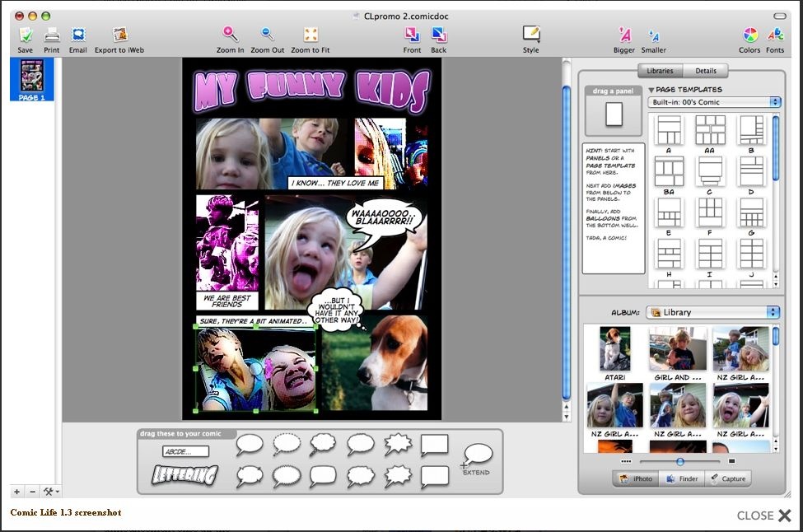Click the thumbnail size slider knob
This screenshot has height=532, width=803.
click(x=680, y=461)
